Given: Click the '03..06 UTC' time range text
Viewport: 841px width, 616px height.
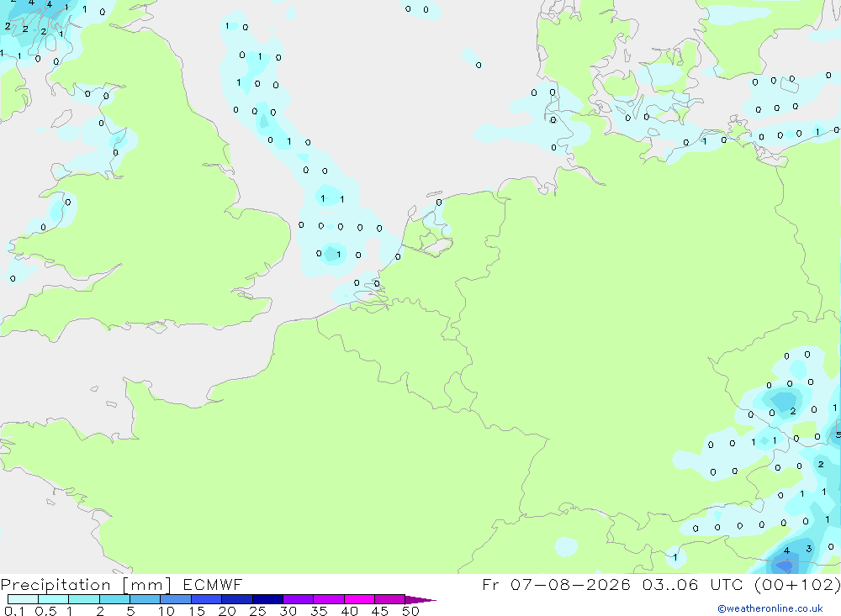Looking at the screenshot, I should [x=694, y=584].
